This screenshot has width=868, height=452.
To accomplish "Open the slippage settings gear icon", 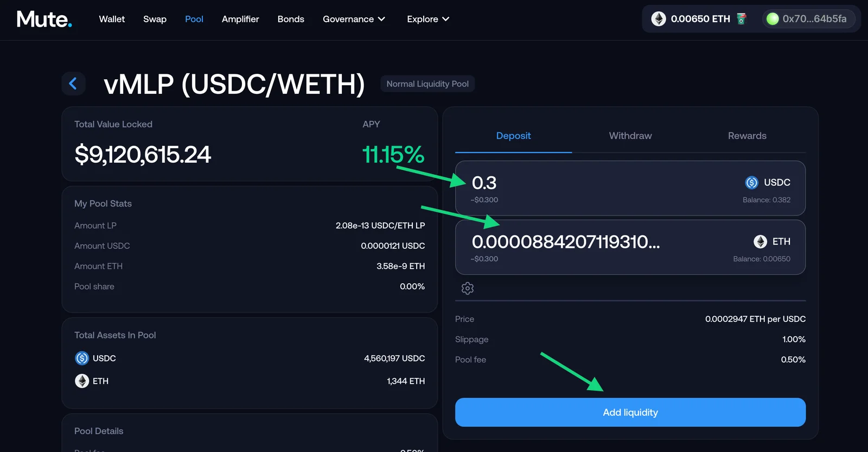I will pyautogui.click(x=468, y=288).
